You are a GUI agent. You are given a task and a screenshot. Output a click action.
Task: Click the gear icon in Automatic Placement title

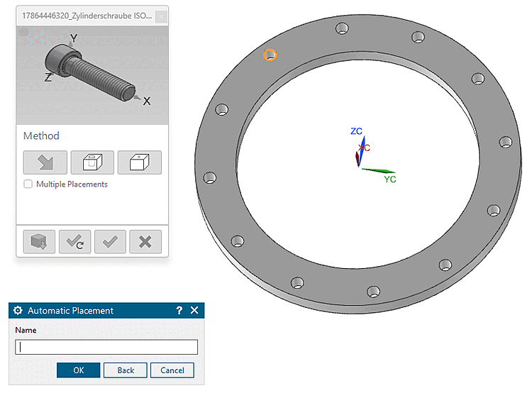pyautogui.click(x=18, y=310)
